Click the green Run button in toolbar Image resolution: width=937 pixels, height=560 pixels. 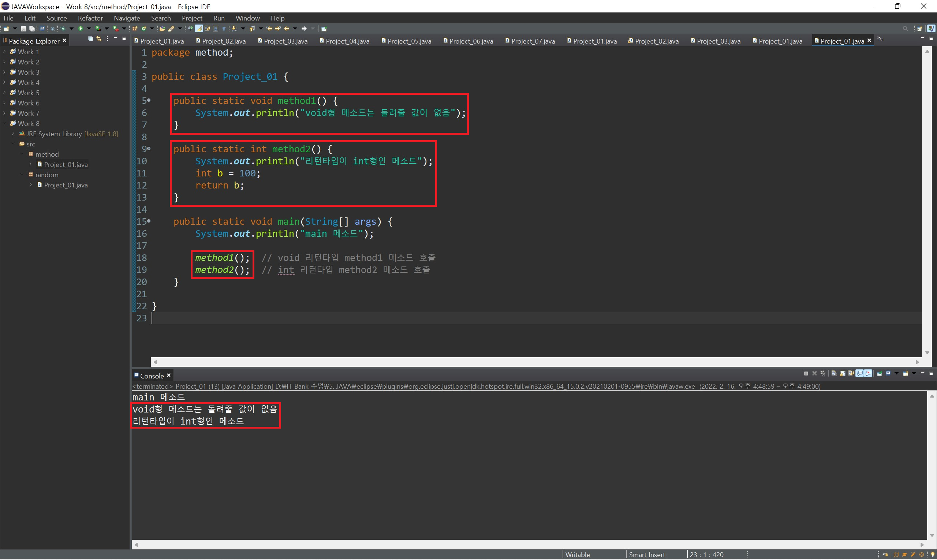[81, 29]
